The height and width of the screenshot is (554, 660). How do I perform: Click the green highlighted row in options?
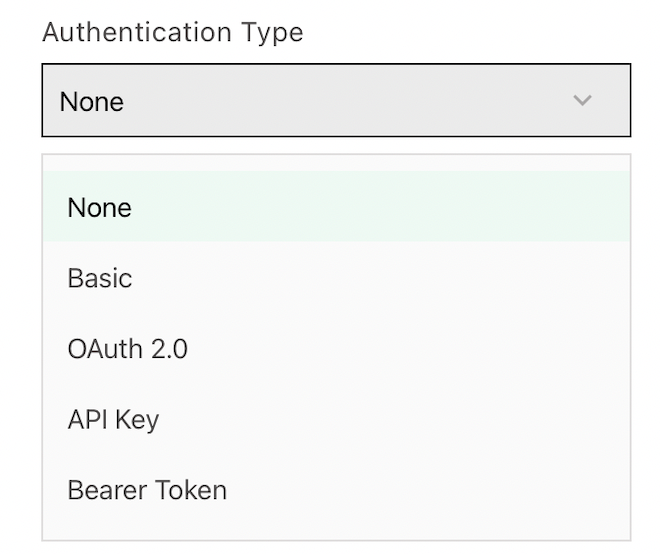pos(336,206)
